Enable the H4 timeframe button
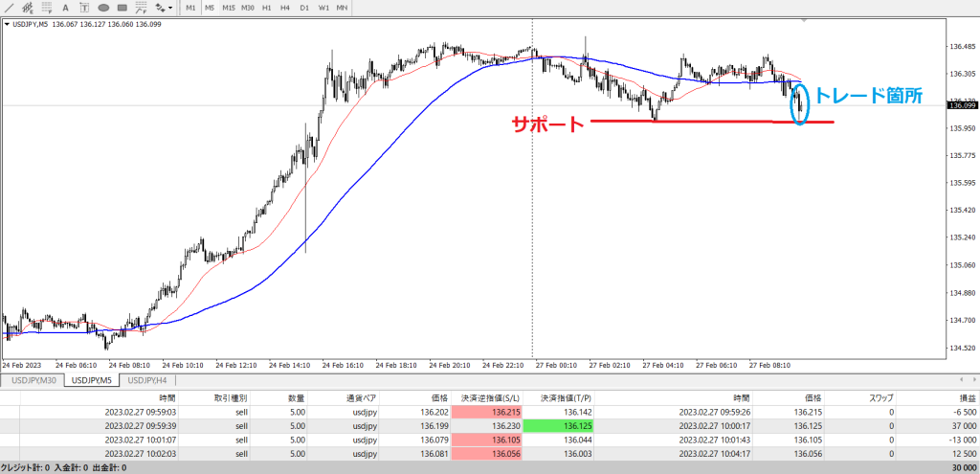 click(x=285, y=8)
